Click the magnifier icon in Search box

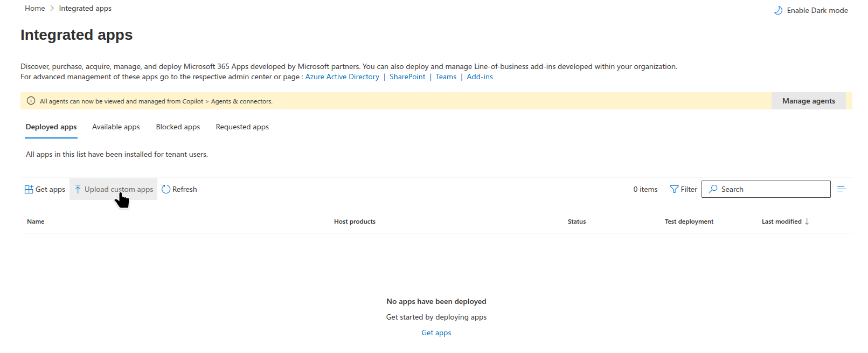[713, 189]
